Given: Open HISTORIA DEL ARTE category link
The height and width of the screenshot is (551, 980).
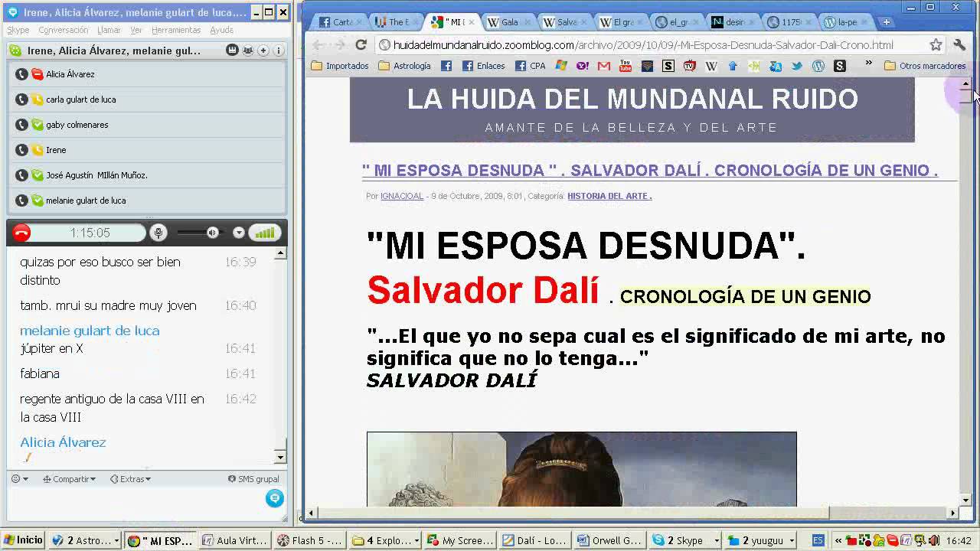Looking at the screenshot, I should [609, 196].
